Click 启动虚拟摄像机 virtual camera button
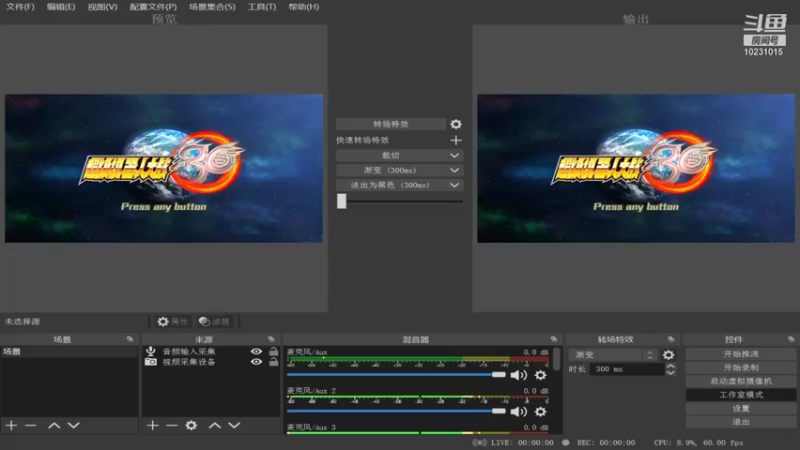Image resolution: width=800 pixels, height=450 pixels. pyautogui.click(x=741, y=381)
